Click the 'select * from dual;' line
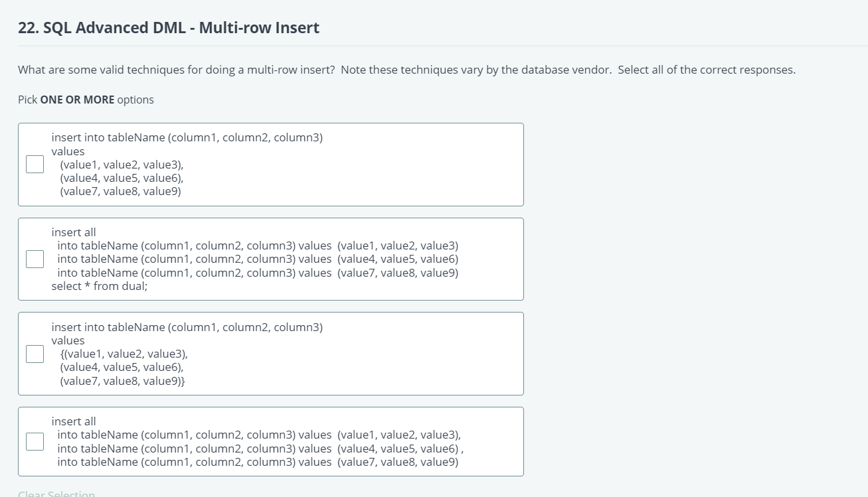This screenshot has width=868, height=497. tap(100, 286)
